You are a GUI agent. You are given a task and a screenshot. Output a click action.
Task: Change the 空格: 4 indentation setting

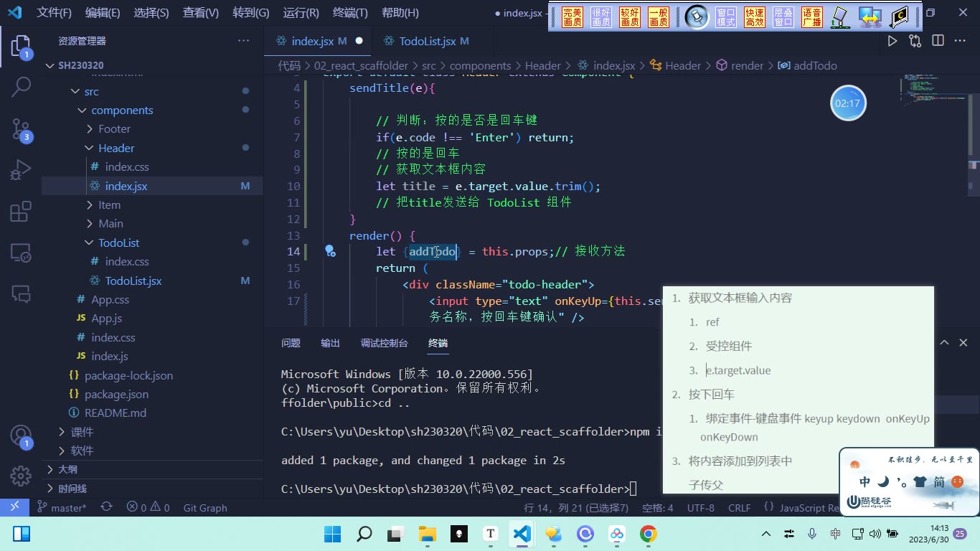657,507
